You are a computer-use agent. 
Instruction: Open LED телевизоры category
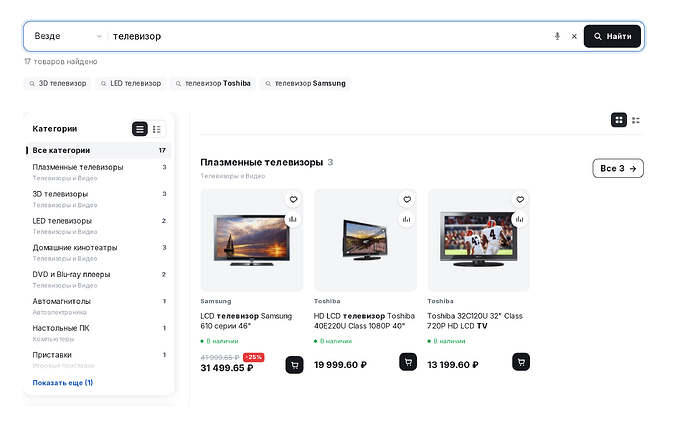(98, 226)
